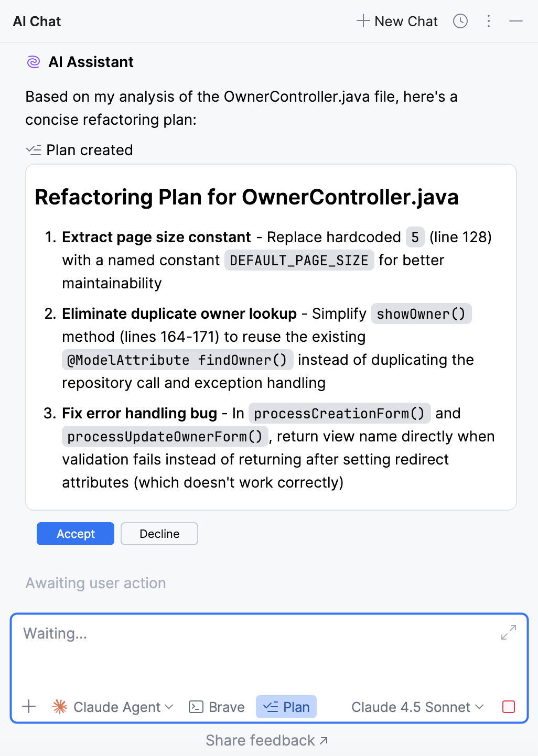
Task: Open chat history via the clock icon
Action: coord(460,21)
